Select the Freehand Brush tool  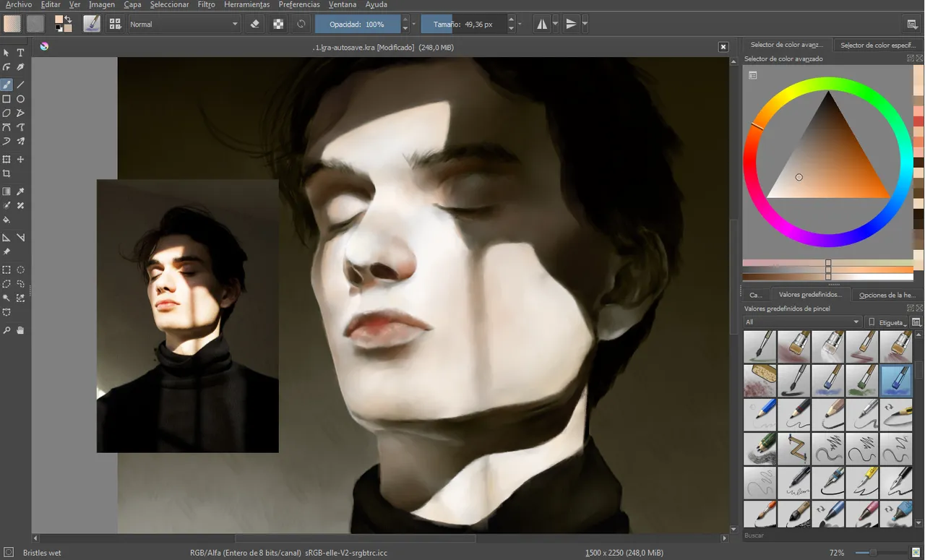click(x=7, y=85)
